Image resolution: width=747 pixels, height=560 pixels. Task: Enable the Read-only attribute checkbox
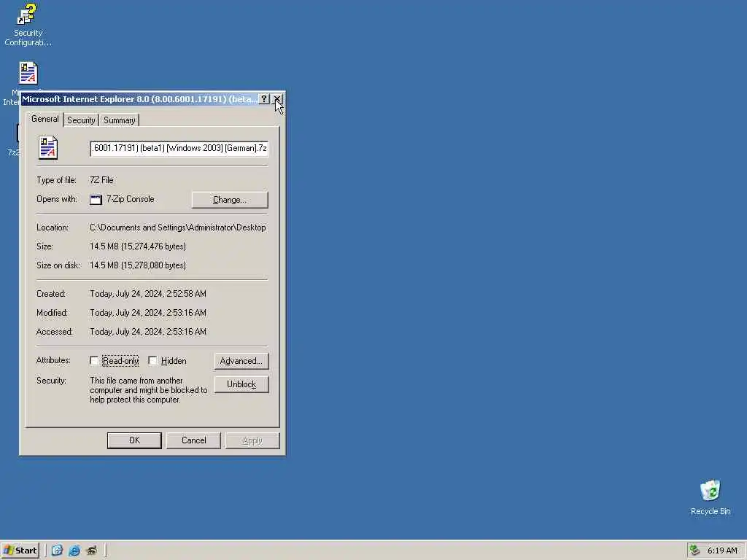click(94, 361)
